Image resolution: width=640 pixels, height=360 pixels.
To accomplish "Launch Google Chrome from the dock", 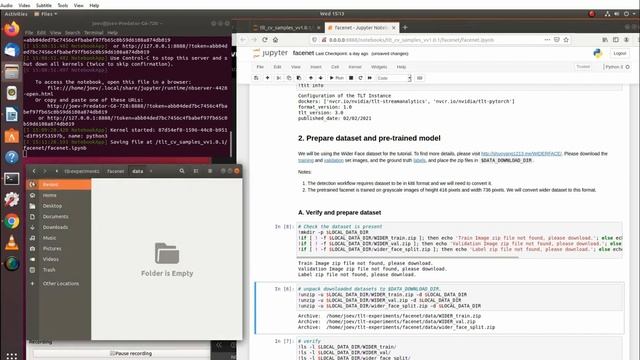I will point(11,221).
